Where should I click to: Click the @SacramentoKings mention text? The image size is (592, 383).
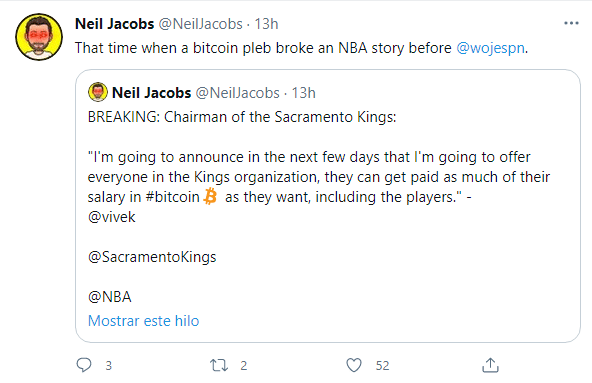pyautogui.click(x=152, y=257)
